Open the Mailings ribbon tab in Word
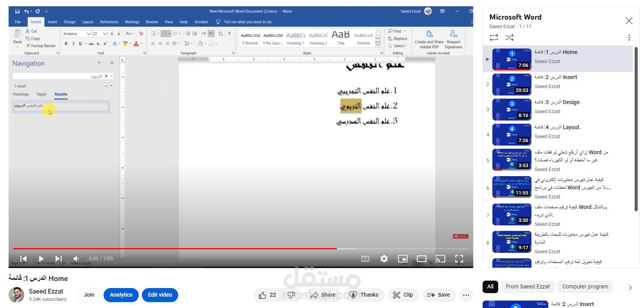The image size is (644, 308). coord(132,22)
